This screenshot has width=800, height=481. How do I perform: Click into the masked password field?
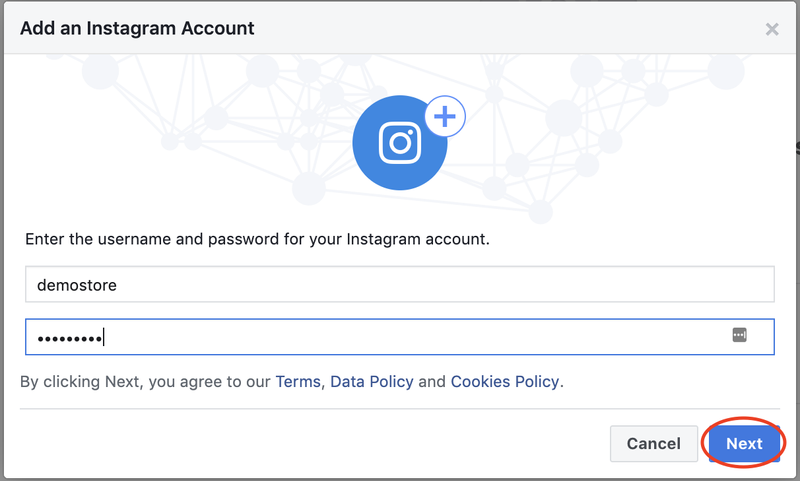click(400, 337)
